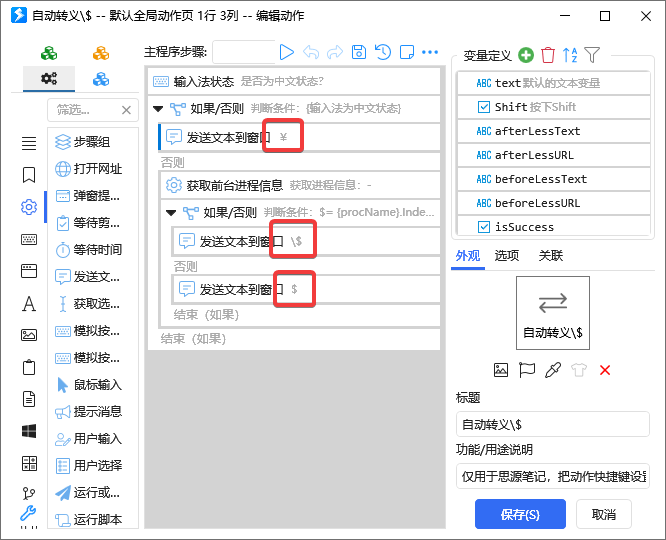The width and height of the screenshot is (666, 540).
Task: Select the 用户选择 step item
Action: pos(93,465)
